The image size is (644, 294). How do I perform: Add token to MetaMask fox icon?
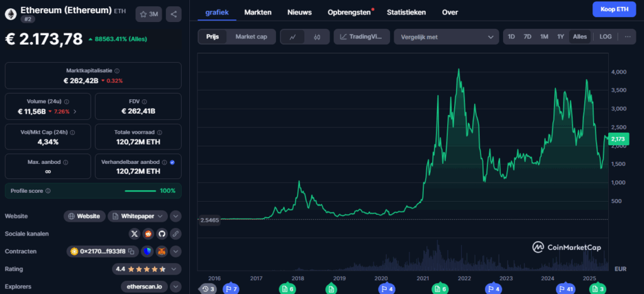coord(162,251)
